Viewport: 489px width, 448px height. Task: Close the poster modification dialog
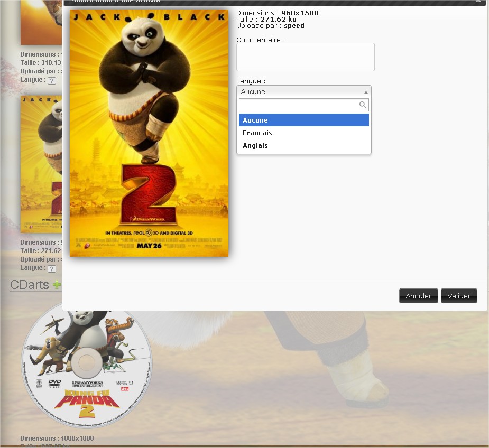coord(478,2)
